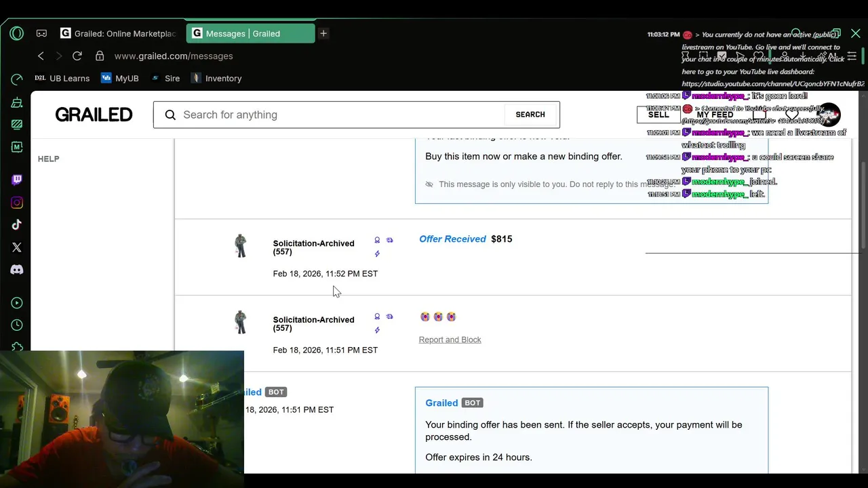Open the Opera GX main menu logo
The image size is (868, 488).
[x=17, y=33]
